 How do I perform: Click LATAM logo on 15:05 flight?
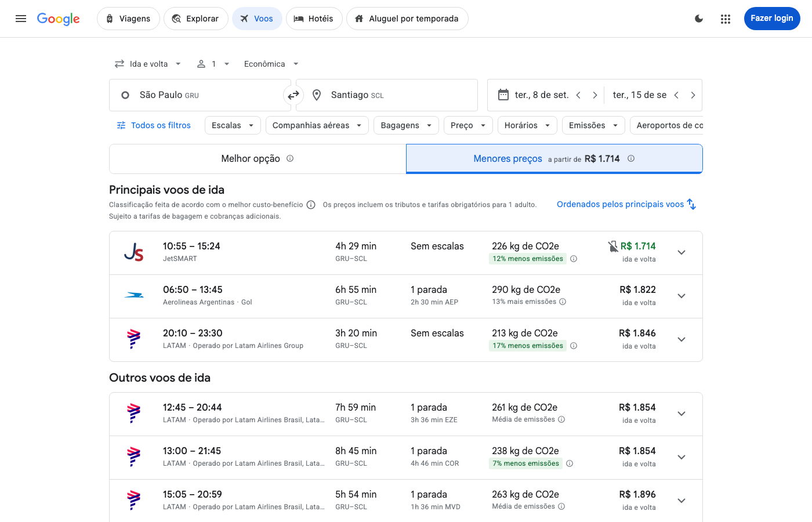134,501
